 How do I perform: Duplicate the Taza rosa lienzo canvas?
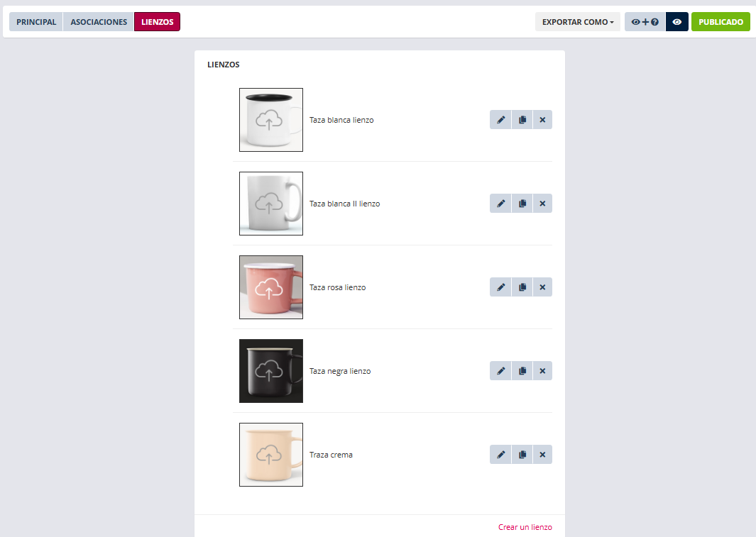coord(522,287)
